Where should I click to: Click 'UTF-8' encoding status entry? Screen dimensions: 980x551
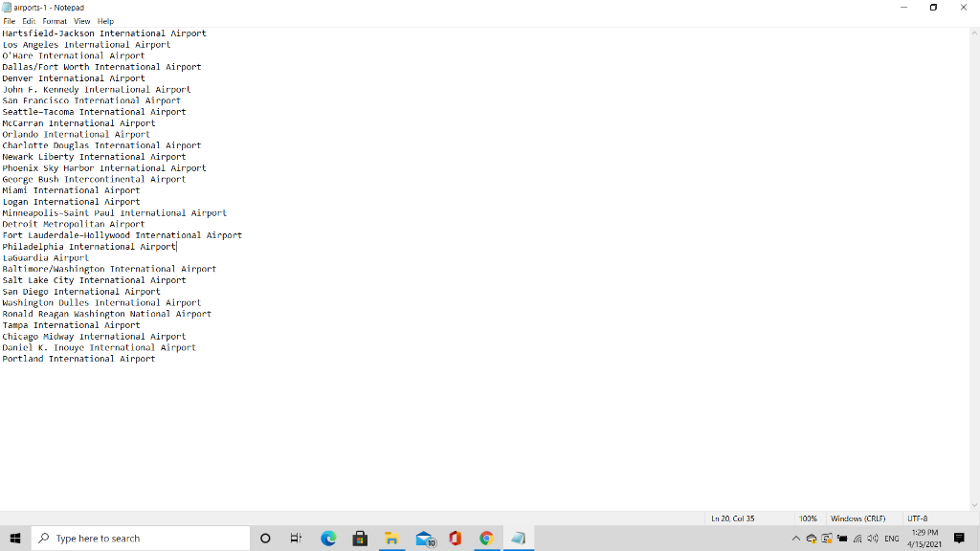point(918,519)
